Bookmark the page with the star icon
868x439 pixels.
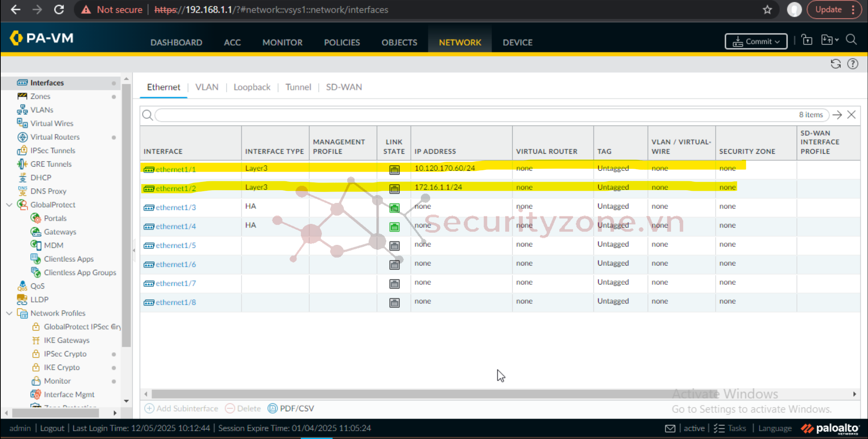click(x=767, y=10)
